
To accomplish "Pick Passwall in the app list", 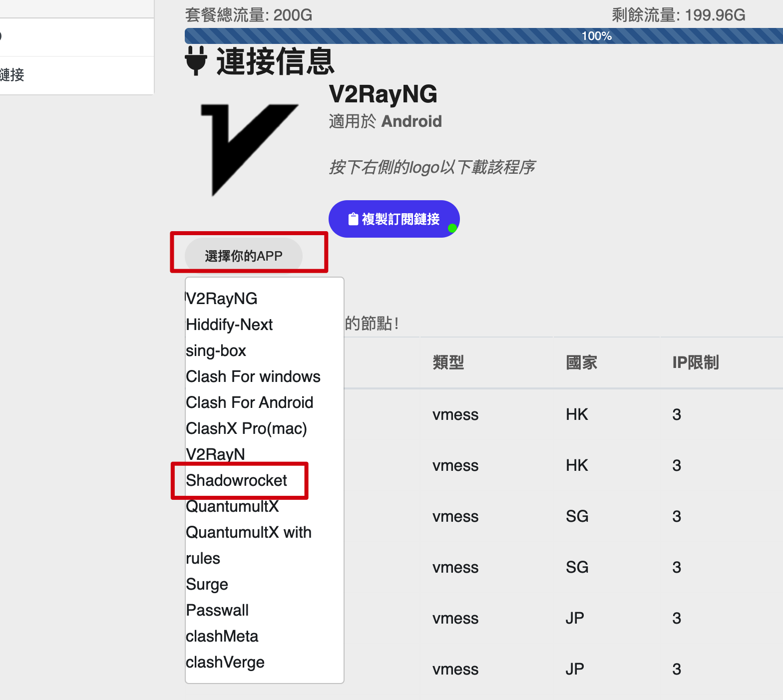I will tap(217, 610).
